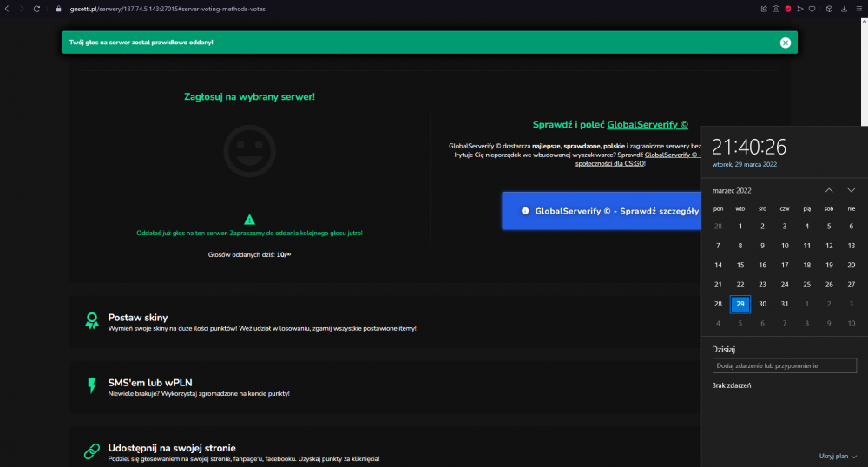Bookmark the page with the heart icon
This screenshot has width=868, height=467.
(812, 9)
